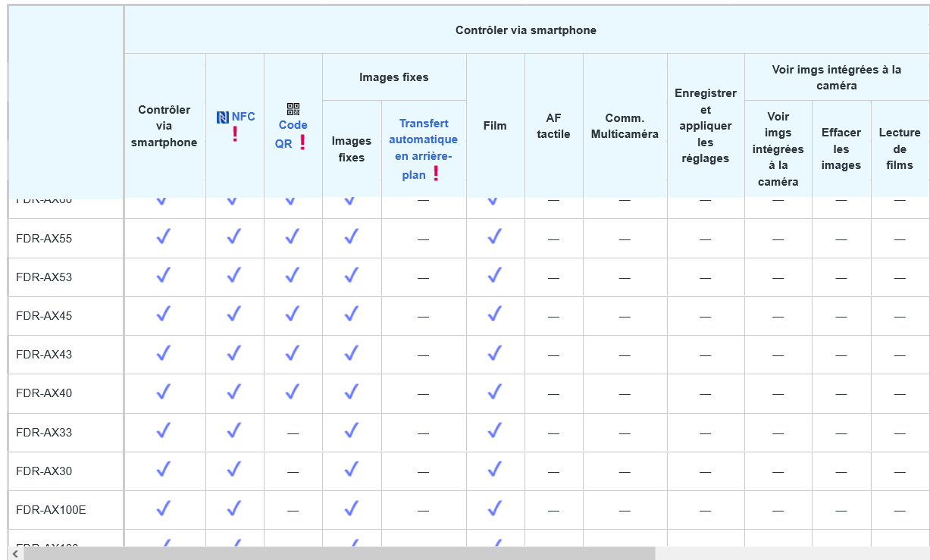The image size is (930, 560).
Task: Click Code QR checkmark in FDR-AX45 row
Action: (293, 315)
